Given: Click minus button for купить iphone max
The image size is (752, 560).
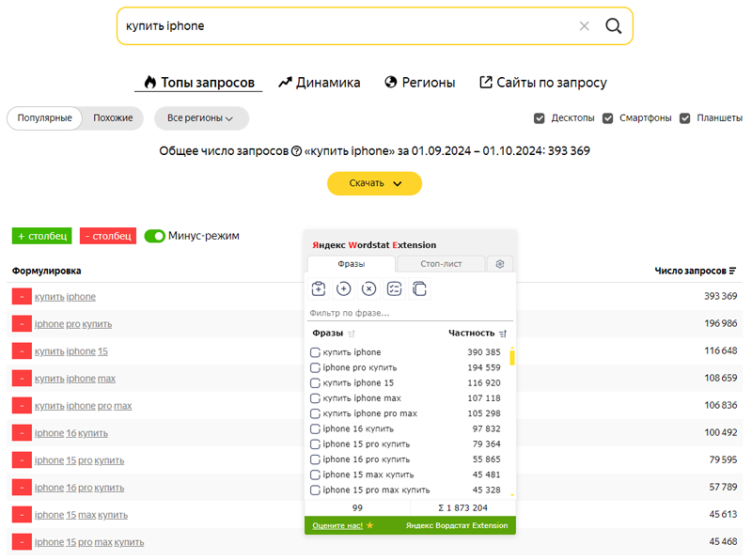Looking at the screenshot, I should 22,379.
